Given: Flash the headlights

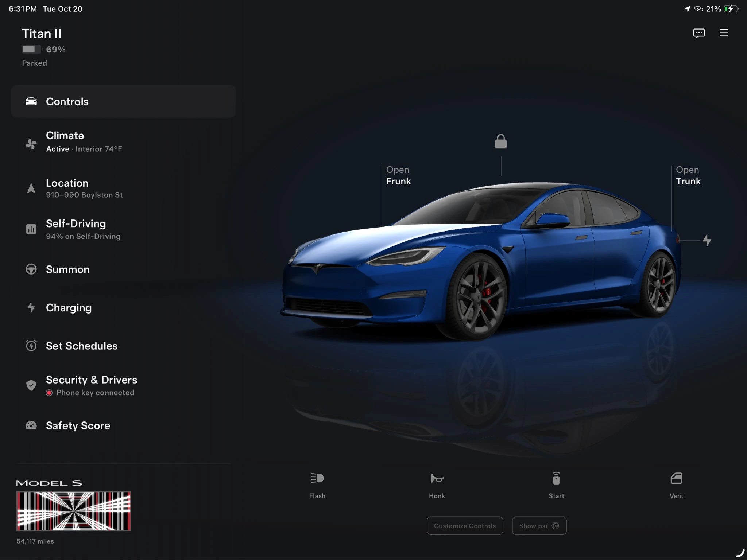Looking at the screenshot, I should pos(317,486).
